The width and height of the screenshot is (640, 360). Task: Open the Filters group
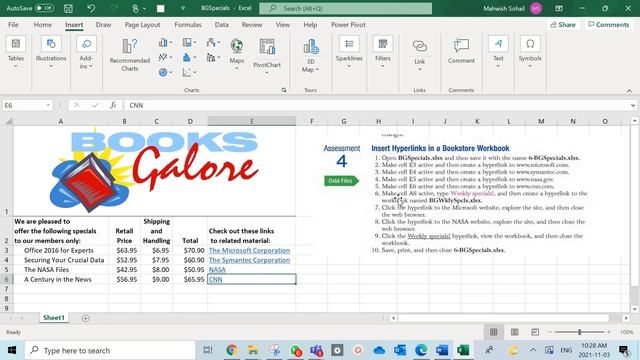tap(382, 53)
